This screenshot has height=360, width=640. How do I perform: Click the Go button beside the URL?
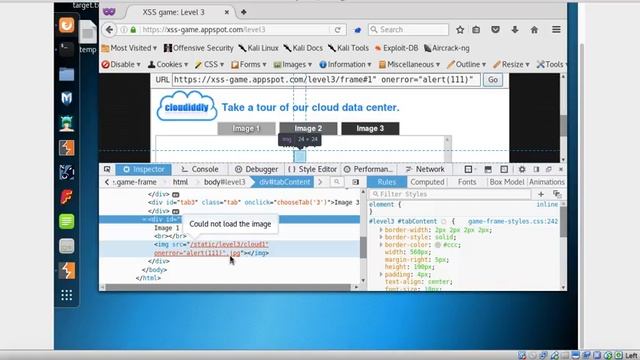click(493, 80)
